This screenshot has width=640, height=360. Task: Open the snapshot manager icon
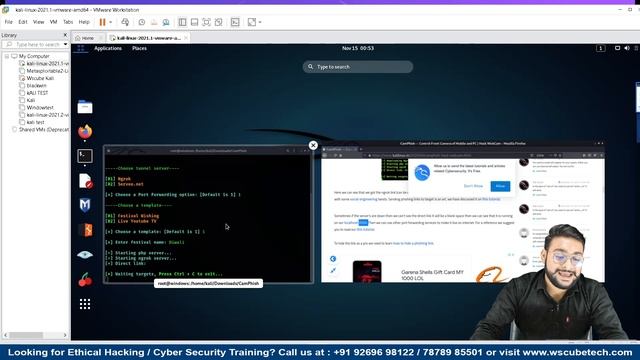point(166,22)
